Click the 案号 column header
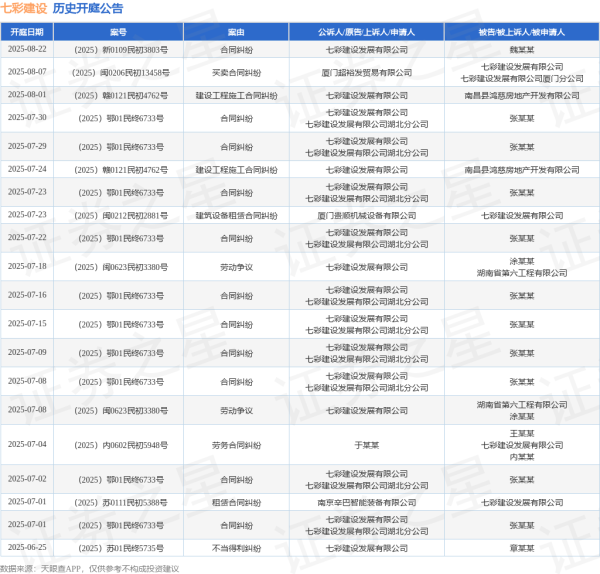 (x=118, y=32)
